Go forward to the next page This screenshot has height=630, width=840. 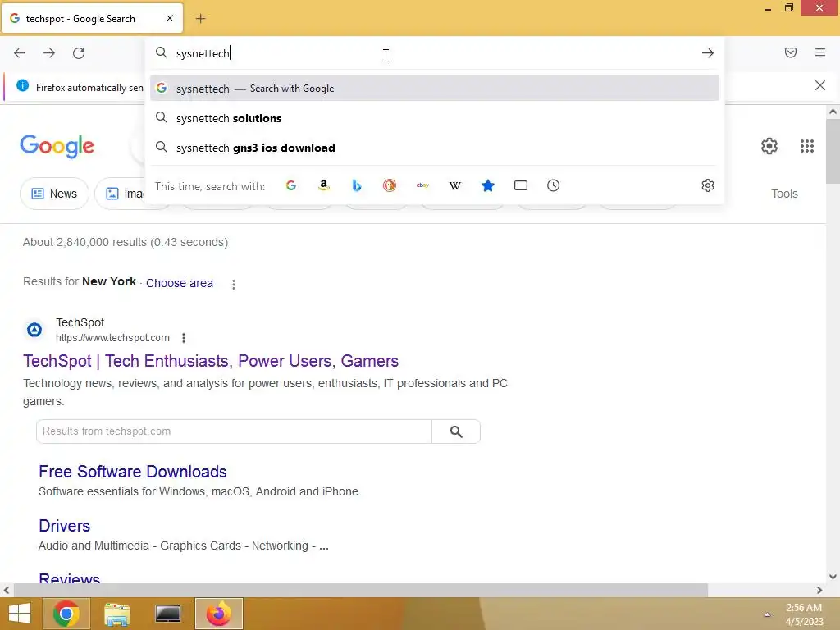pos(49,53)
